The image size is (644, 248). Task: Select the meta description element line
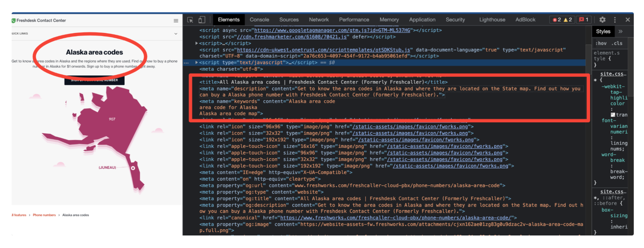(390, 92)
